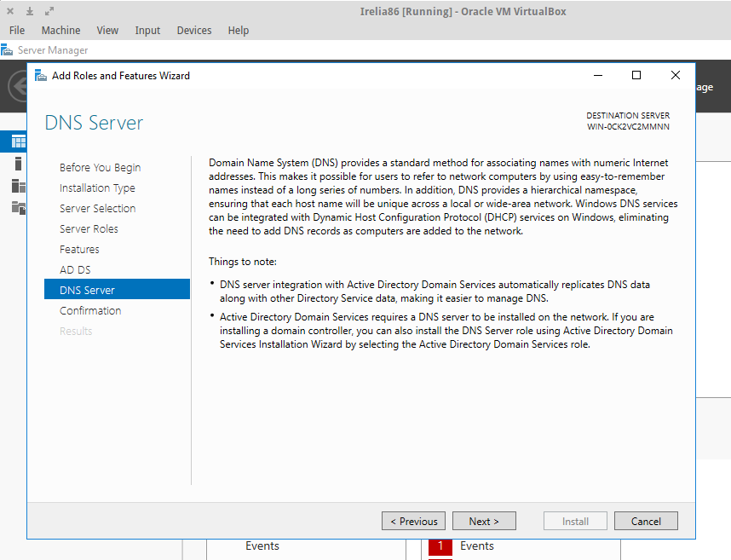Click the wizard title bar icon
The width and height of the screenshot is (731, 560).
41,76
